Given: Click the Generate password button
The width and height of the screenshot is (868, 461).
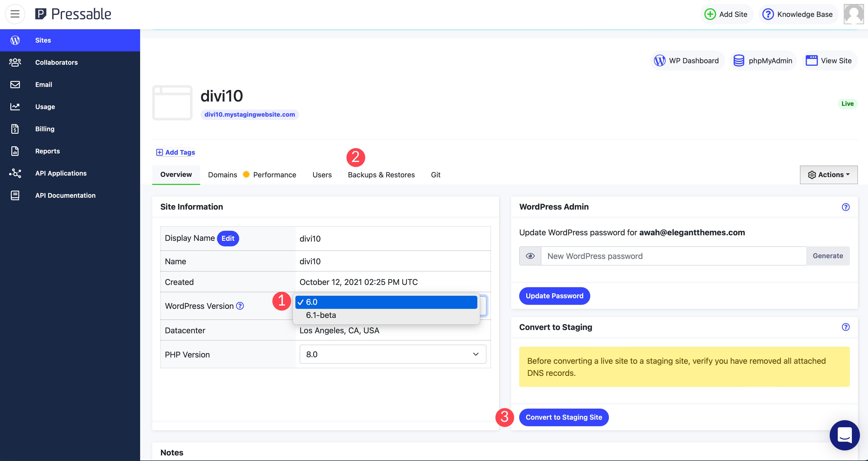Looking at the screenshot, I should click(827, 256).
